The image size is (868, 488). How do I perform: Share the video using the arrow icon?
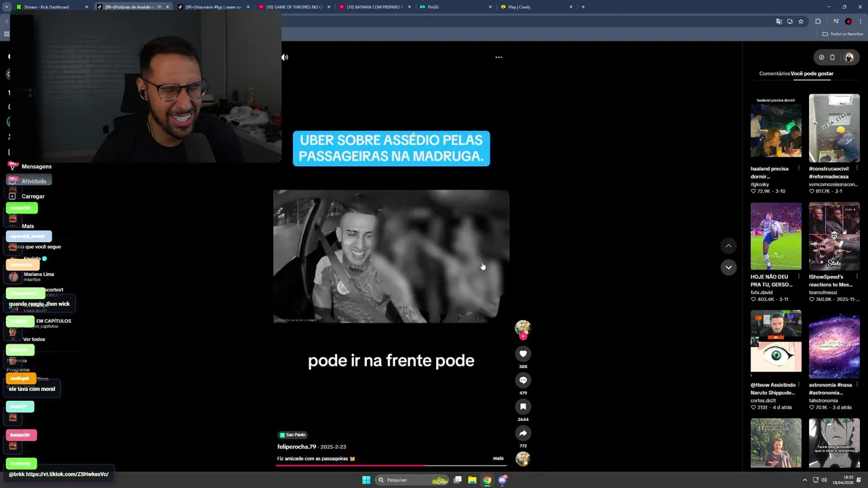tap(523, 433)
